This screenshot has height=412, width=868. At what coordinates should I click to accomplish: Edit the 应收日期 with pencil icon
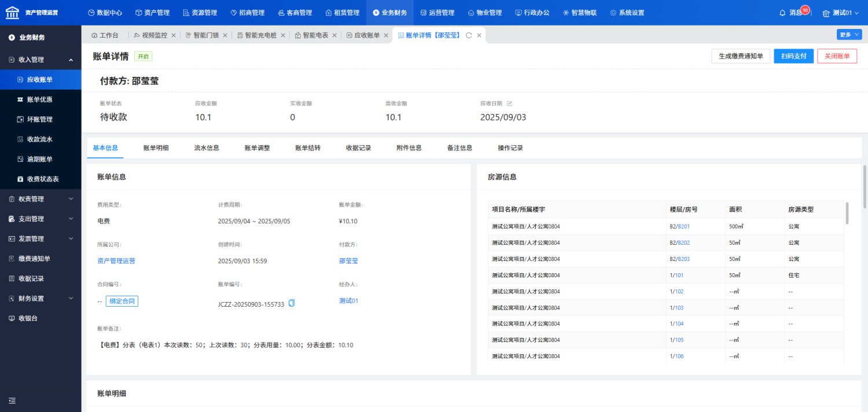[510, 104]
